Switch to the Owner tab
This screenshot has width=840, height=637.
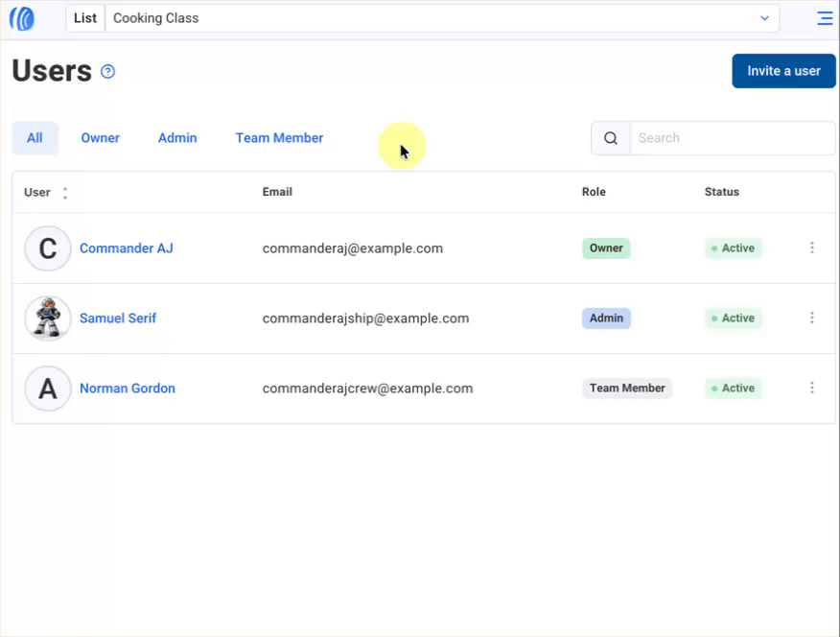pos(100,138)
